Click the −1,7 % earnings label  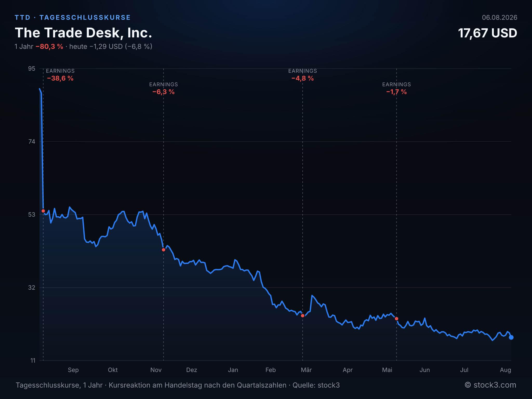(x=396, y=92)
